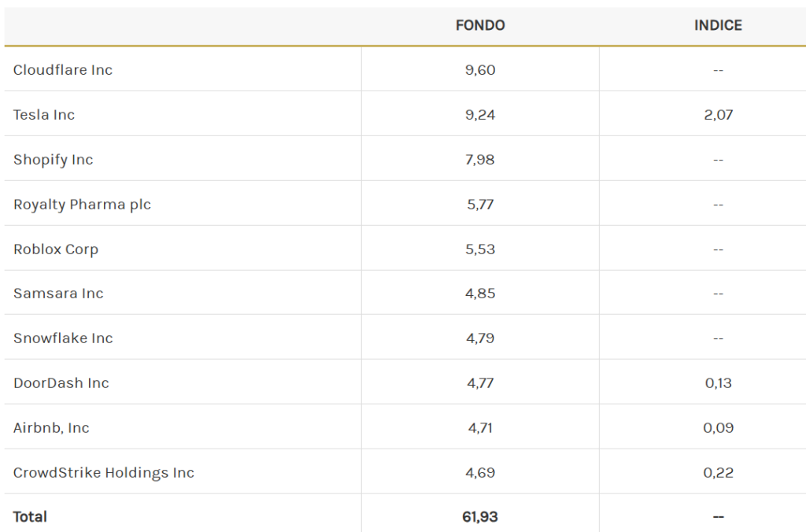
Task: Select the Cloudflare Inc holding name
Action: click(63, 70)
